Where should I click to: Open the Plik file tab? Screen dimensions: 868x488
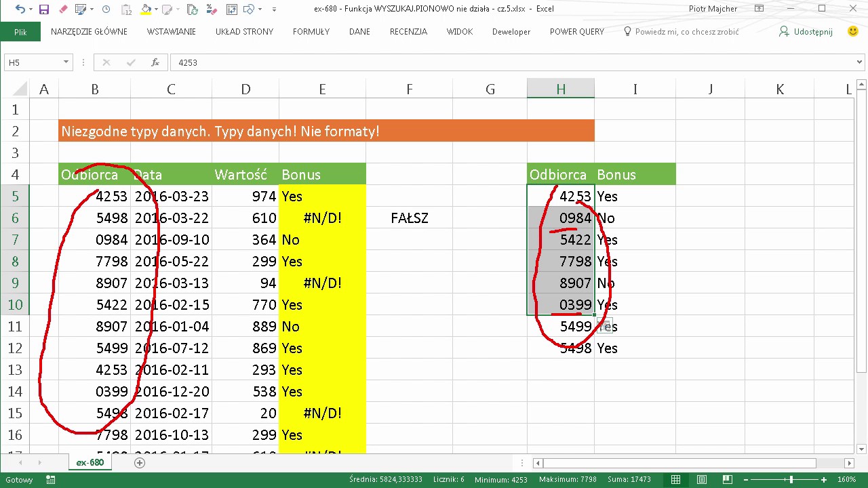click(20, 32)
